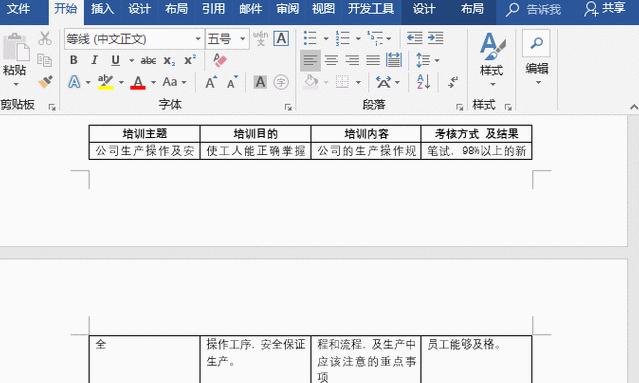Toggle Bold formatting
Image resolution: width=639 pixels, height=383 pixels.
click(73, 60)
